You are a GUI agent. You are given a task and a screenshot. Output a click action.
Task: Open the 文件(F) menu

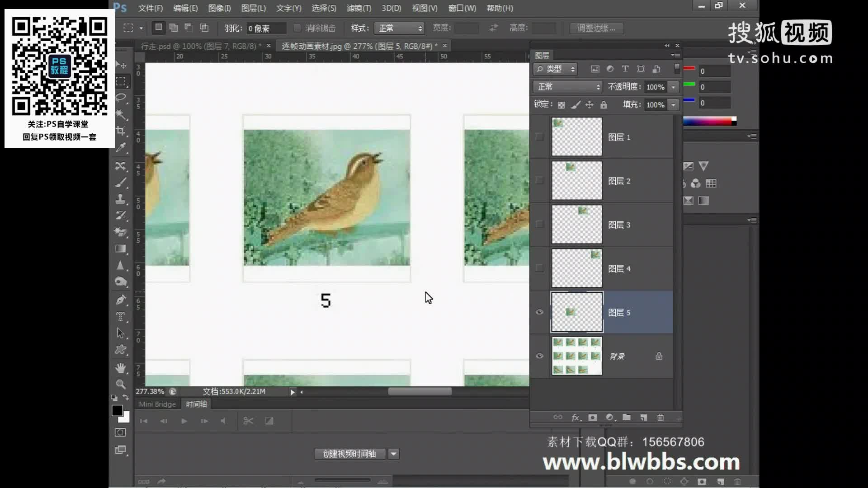[x=150, y=8]
